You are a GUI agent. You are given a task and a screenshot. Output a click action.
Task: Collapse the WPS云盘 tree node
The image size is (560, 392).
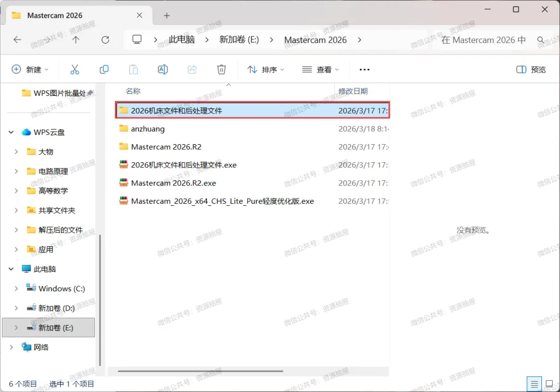click(11, 132)
